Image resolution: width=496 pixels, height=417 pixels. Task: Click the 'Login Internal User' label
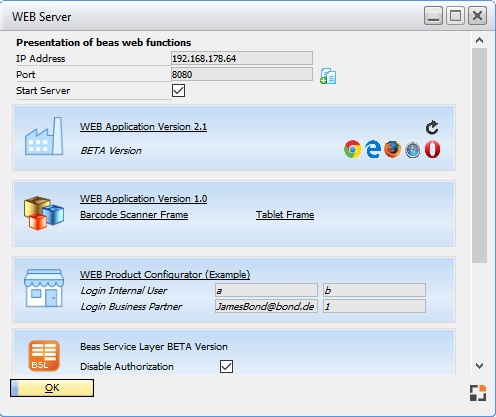coord(124,291)
